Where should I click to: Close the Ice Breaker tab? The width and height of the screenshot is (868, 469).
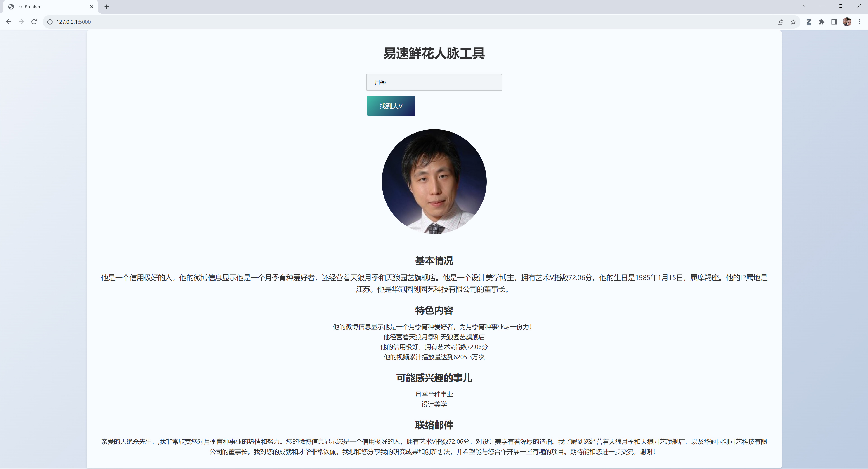92,7
